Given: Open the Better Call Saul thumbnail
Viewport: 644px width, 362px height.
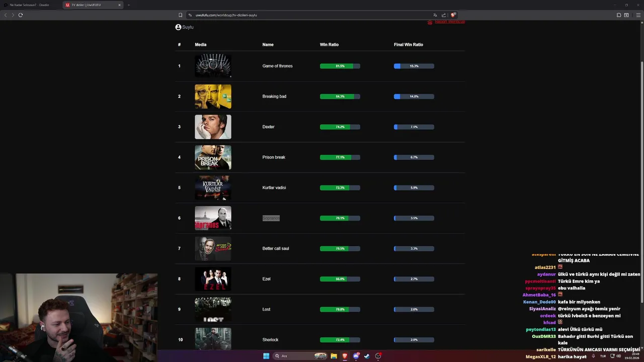Looking at the screenshot, I should point(213,248).
